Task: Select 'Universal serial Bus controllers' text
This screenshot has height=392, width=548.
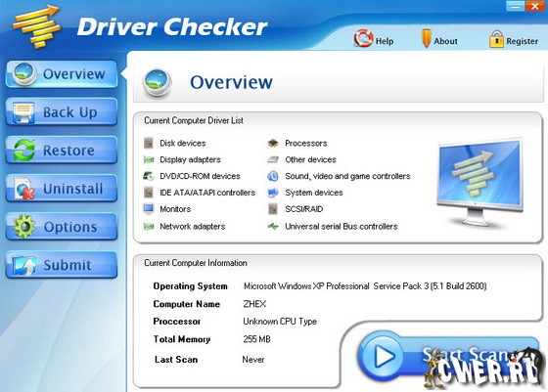Action: 342,226
